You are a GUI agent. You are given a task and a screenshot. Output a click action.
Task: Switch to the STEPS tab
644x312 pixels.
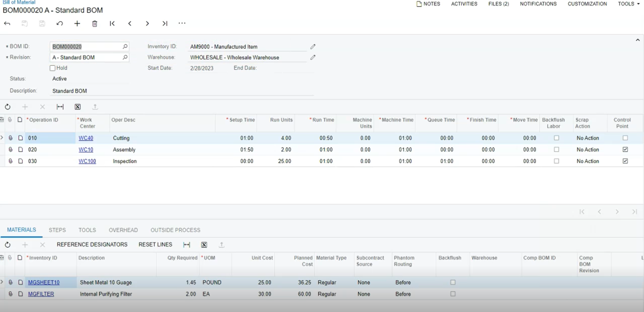tap(57, 230)
